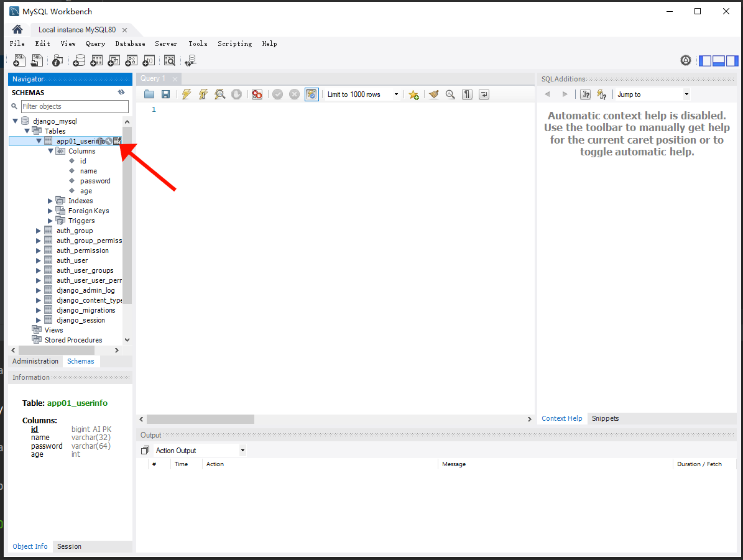743x560 pixels.
Task: Open find panel magnifier icon
Action: coord(450,94)
